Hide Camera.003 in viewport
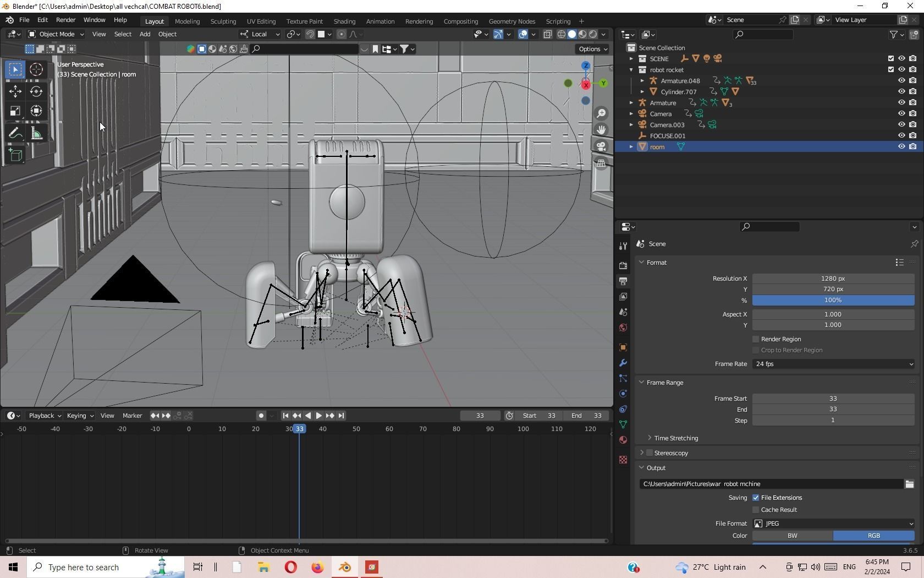924x578 pixels. pos(901,124)
